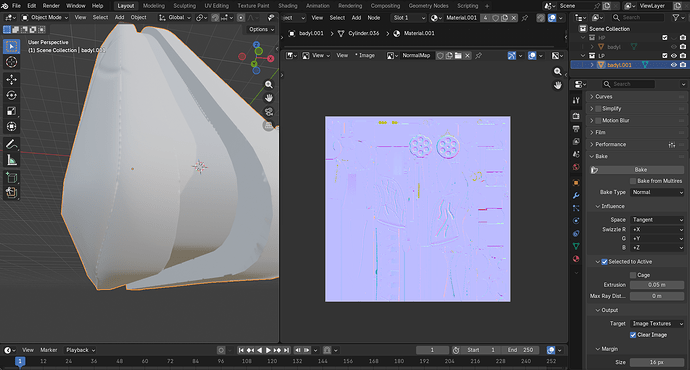Toggle the Simplify checkbox

pos(598,109)
